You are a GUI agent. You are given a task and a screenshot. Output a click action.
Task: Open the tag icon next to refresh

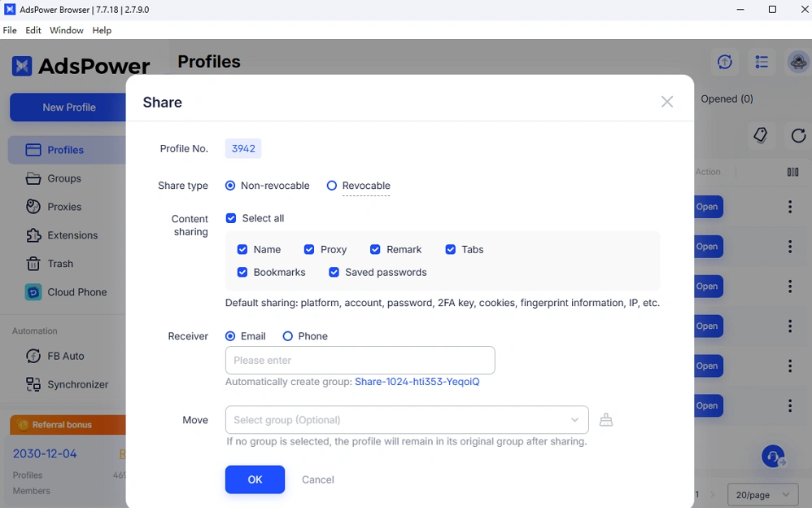pyautogui.click(x=761, y=136)
